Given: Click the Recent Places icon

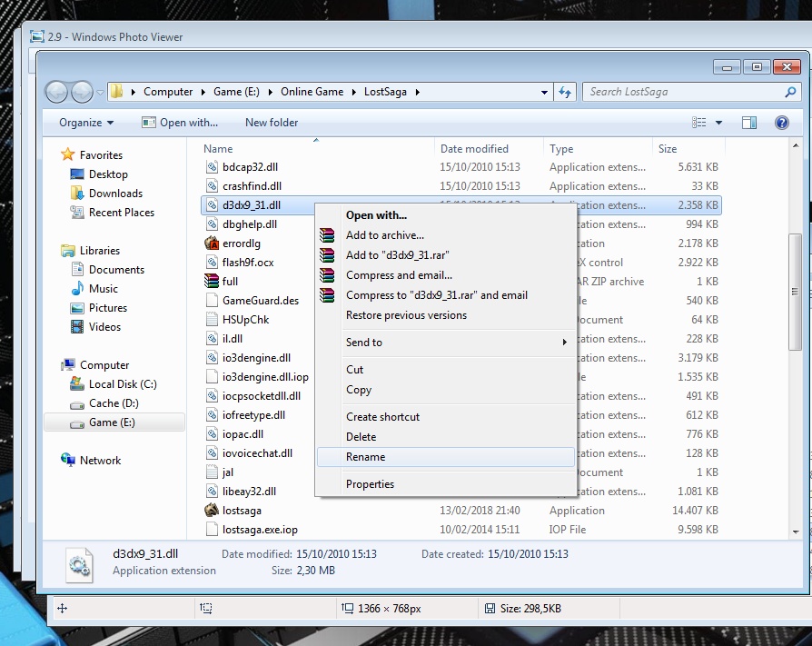Looking at the screenshot, I should pyautogui.click(x=77, y=212).
